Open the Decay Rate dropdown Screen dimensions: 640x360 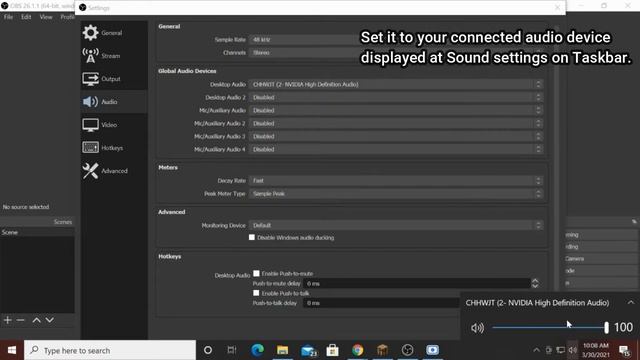point(396,180)
